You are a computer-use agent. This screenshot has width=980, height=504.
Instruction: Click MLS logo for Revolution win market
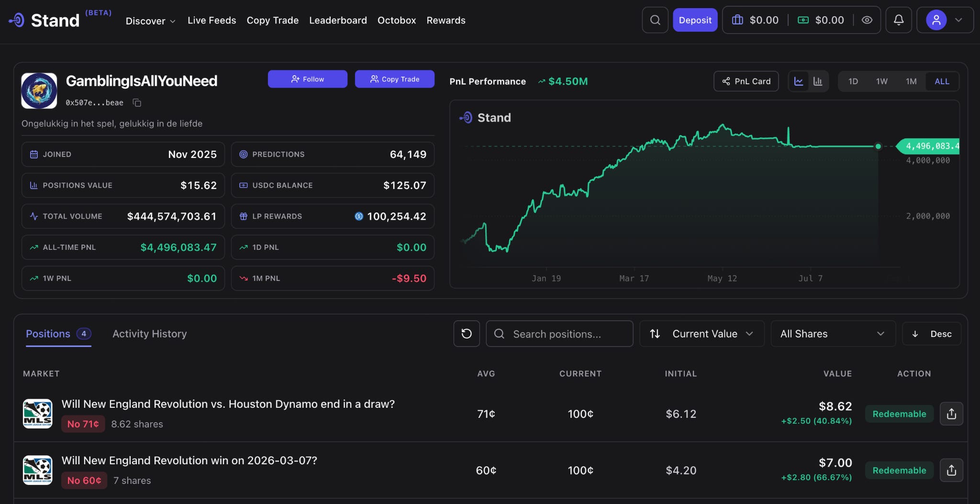38,470
